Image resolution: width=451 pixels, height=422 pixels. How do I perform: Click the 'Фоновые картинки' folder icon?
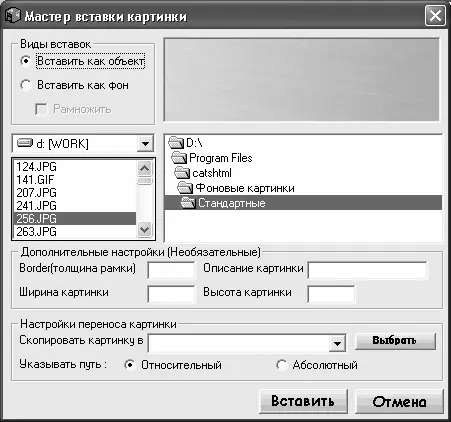coord(185,188)
